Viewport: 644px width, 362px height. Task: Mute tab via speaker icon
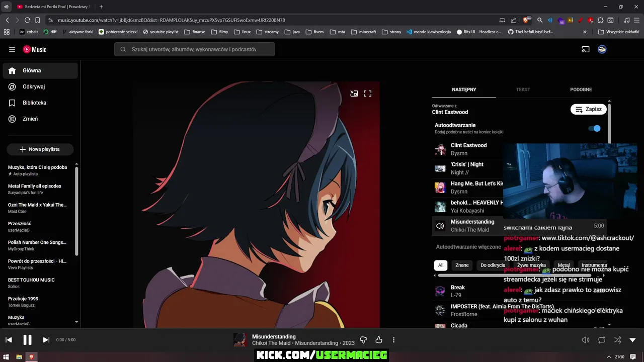[x=6, y=7]
